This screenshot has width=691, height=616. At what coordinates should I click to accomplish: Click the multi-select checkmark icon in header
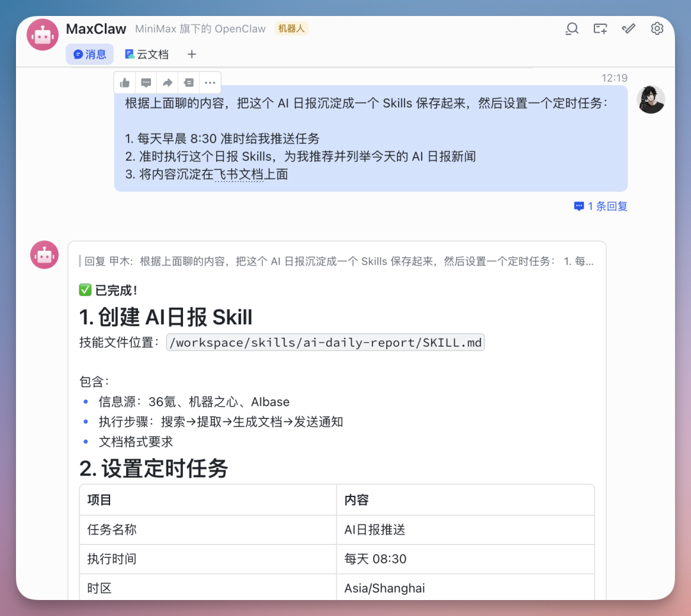[628, 28]
